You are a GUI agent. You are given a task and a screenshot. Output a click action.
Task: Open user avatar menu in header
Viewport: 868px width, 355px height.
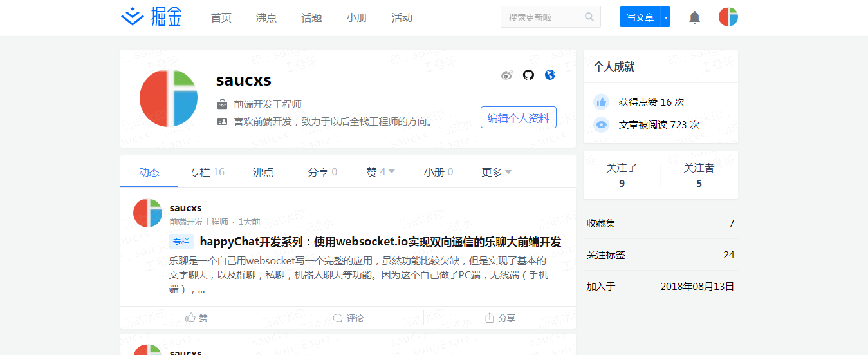(728, 17)
